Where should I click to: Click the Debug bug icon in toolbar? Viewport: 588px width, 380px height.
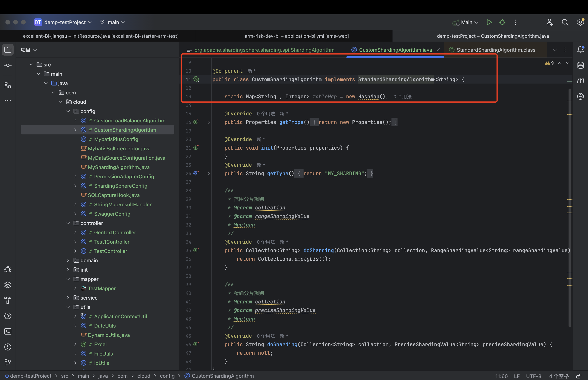(502, 22)
